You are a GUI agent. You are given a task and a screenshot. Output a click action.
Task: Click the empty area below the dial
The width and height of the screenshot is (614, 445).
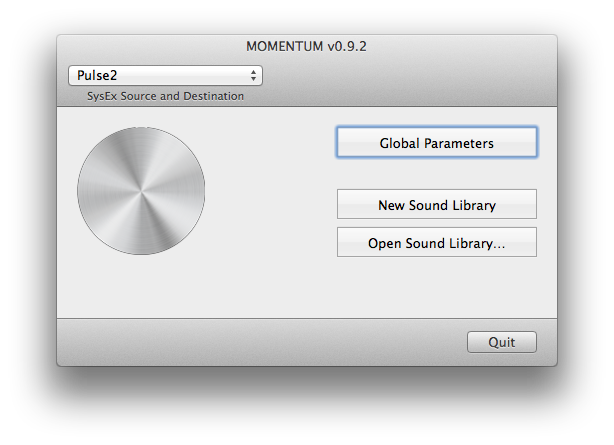click(141, 285)
